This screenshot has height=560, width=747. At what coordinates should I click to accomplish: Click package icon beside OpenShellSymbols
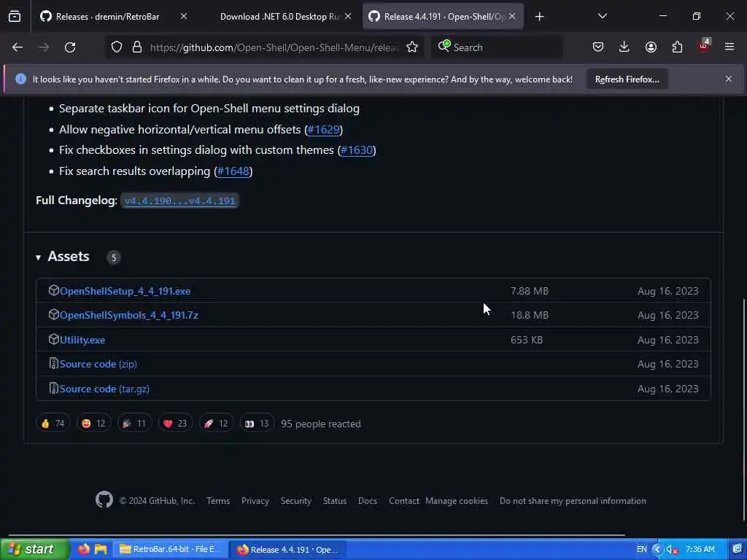pyautogui.click(x=54, y=314)
